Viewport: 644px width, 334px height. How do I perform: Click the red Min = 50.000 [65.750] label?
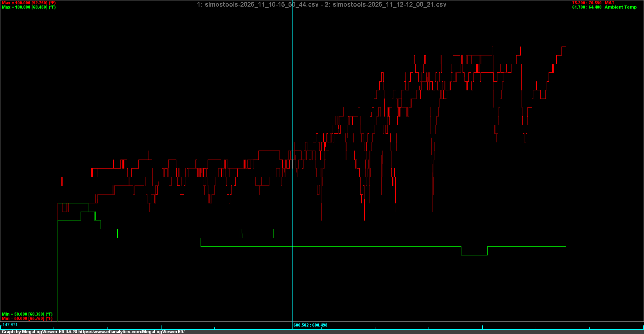pyautogui.click(x=27, y=318)
